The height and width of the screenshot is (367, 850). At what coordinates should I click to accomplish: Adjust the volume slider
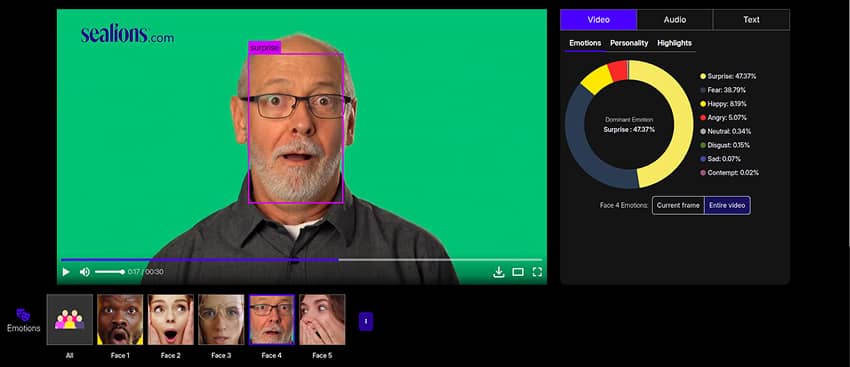click(110, 272)
